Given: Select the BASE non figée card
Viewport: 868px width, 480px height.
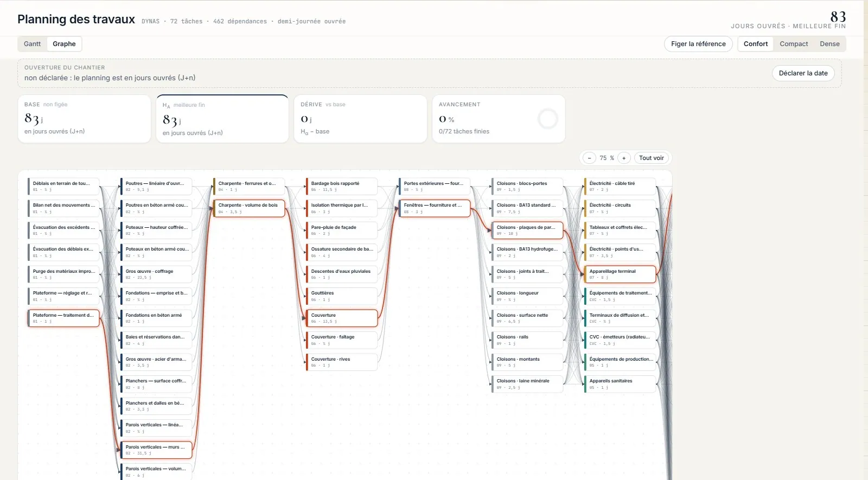Looking at the screenshot, I should (x=84, y=119).
